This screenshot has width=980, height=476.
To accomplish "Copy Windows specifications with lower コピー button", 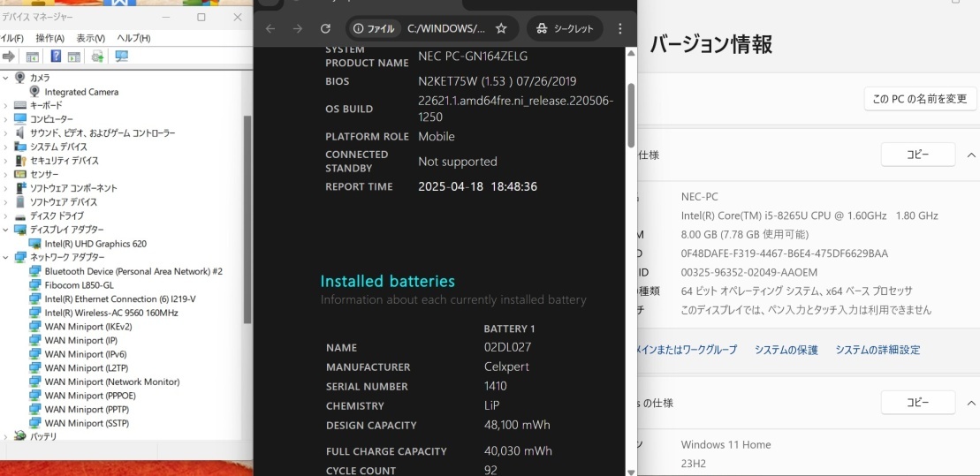I will (918, 403).
